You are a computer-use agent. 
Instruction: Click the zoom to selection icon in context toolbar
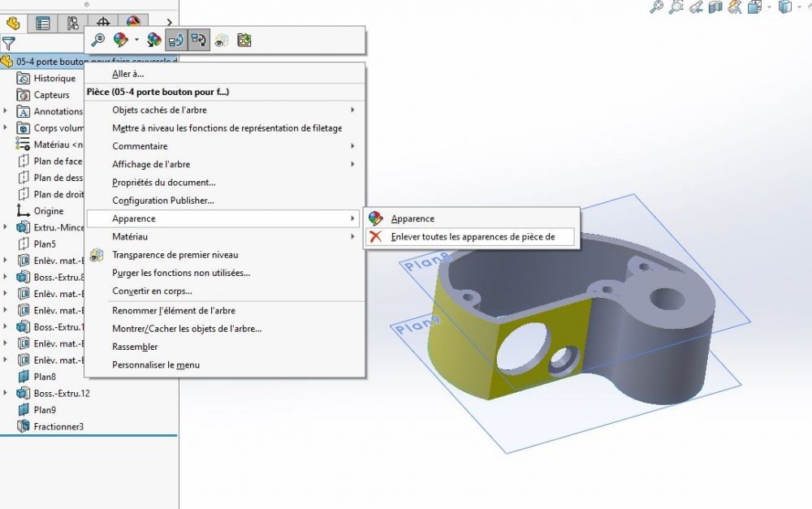[x=97, y=40]
